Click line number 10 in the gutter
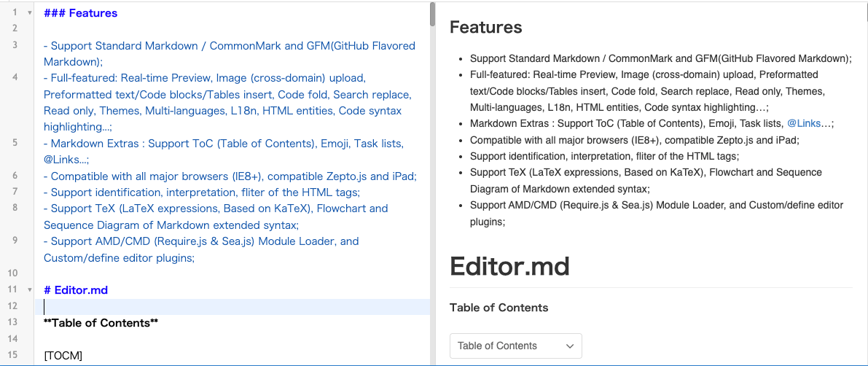 (13, 273)
